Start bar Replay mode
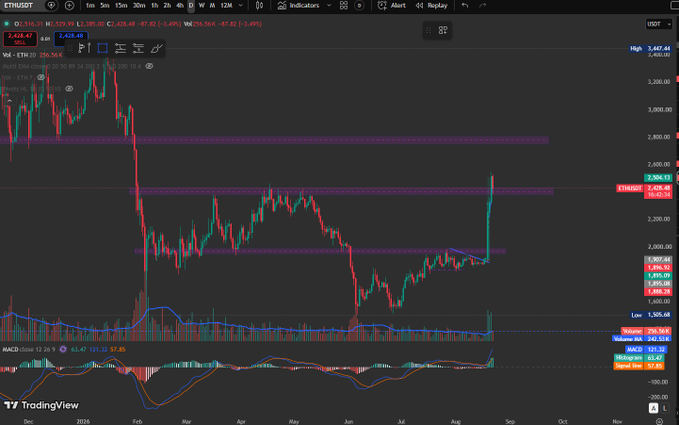Screen dimensions: 679x425 pos(431,5)
